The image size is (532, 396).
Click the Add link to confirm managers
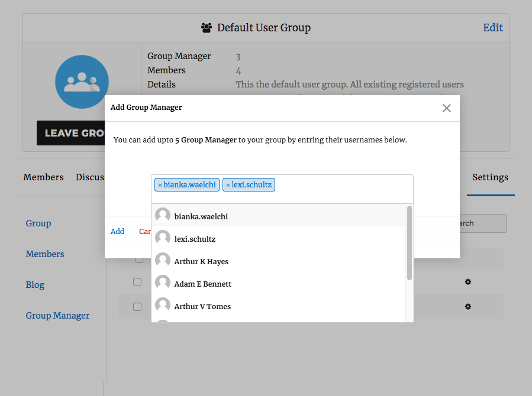[117, 231]
